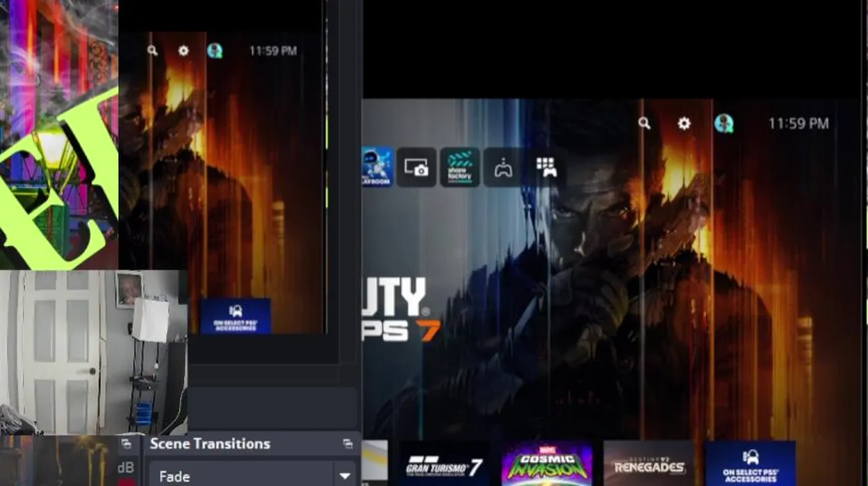Click the Scene Transitions panel title
The height and width of the screenshot is (486, 868).
[210, 443]
